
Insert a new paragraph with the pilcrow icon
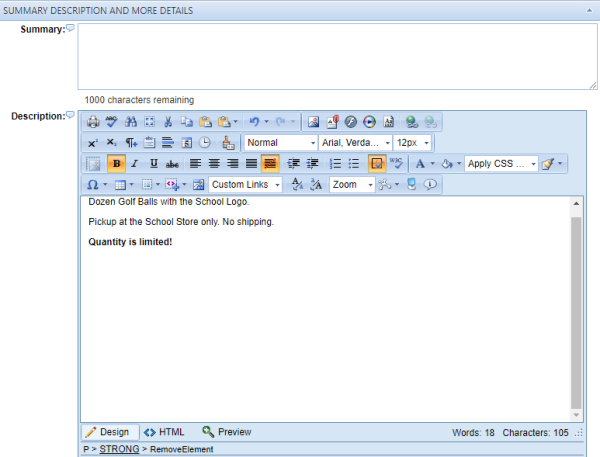[130, 143]
